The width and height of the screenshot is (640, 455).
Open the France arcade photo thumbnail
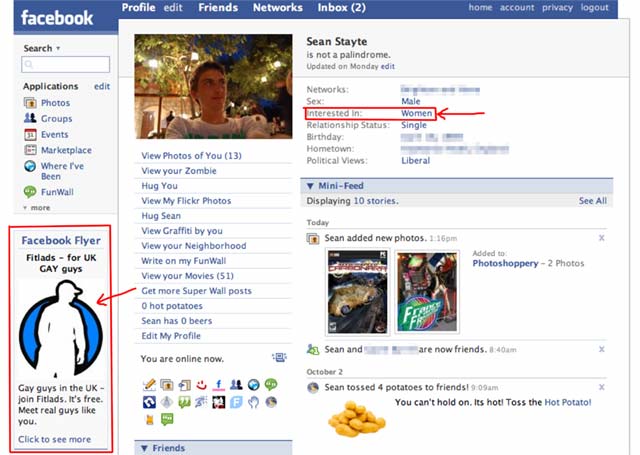point(427,292)
